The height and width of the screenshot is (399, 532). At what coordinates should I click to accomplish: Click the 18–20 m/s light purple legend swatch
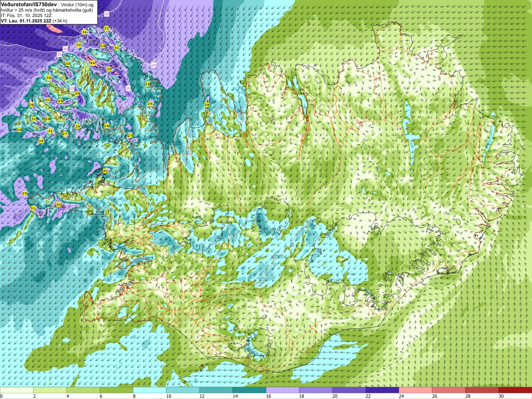pos(316,390)
